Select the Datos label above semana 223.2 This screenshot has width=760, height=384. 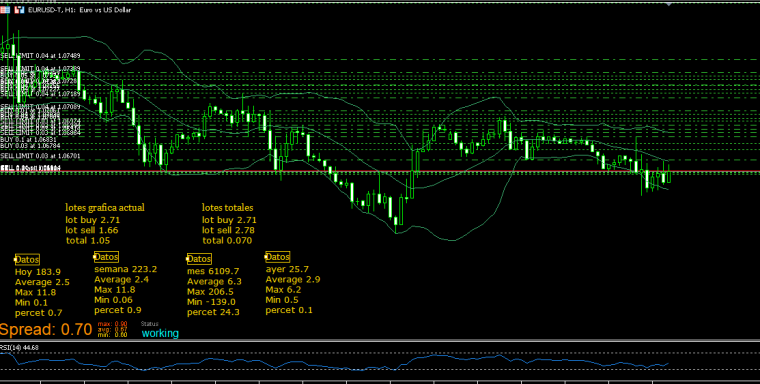point(106,257)
